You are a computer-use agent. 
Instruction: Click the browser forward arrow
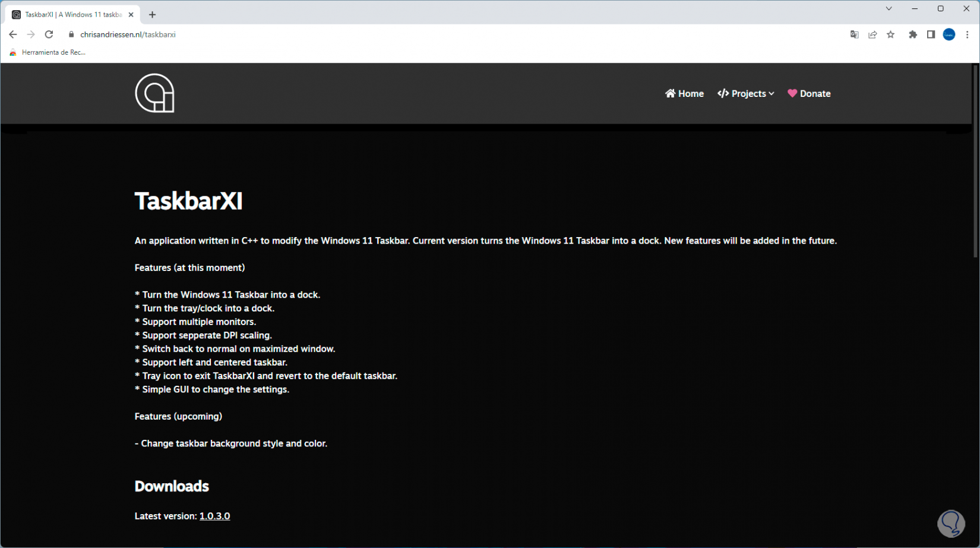tap(31, 34)
